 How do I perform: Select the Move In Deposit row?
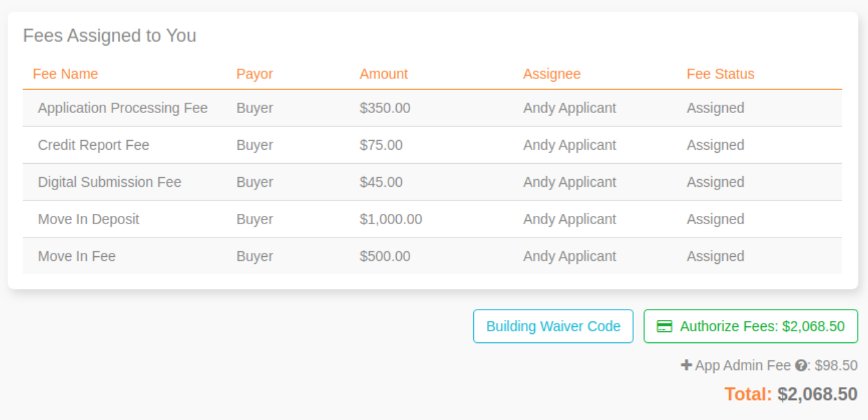click(88, 219)
